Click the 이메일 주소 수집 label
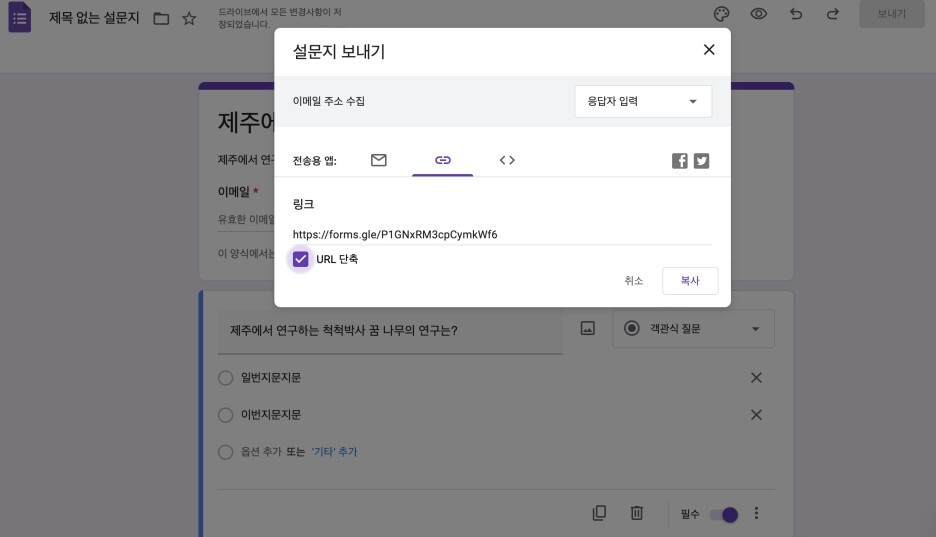Image resolution: width=936 pixels, height=537 pixels. (x=328, y=101)
